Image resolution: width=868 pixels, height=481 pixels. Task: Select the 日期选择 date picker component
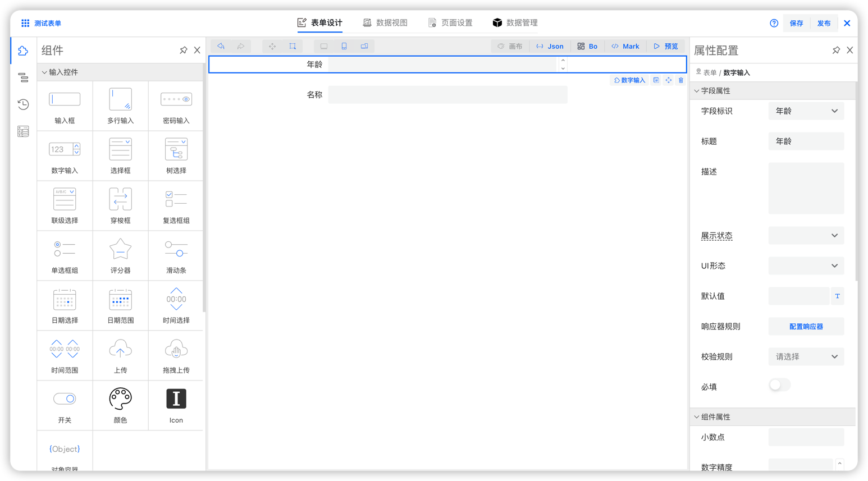point(65,306)
